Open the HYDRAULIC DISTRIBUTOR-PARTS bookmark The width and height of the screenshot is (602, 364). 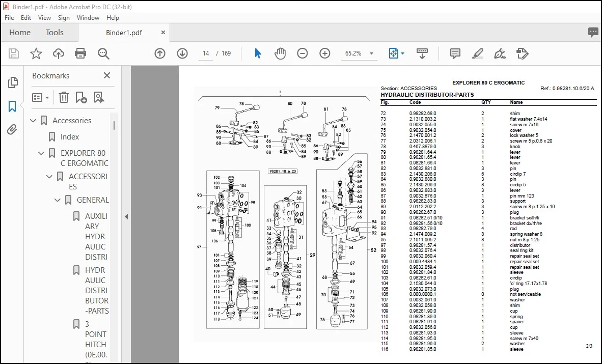click(97, 291)
